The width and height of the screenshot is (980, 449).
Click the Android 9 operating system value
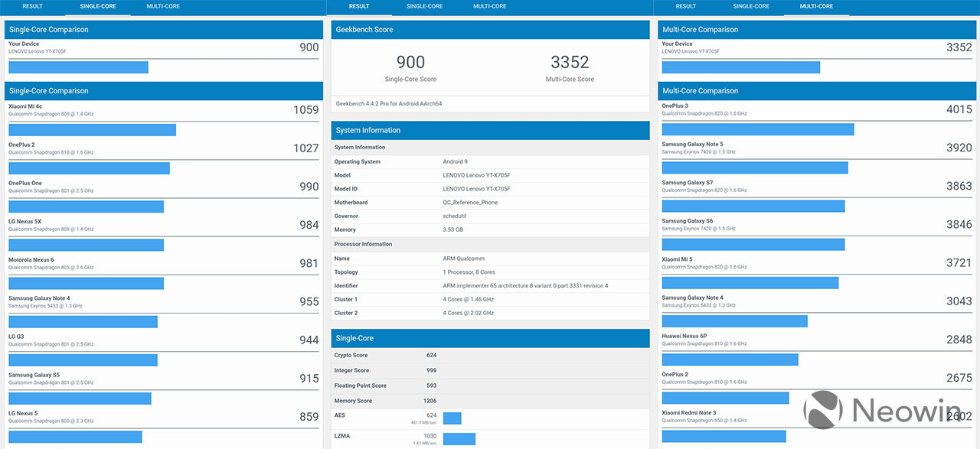pos(456,162)
